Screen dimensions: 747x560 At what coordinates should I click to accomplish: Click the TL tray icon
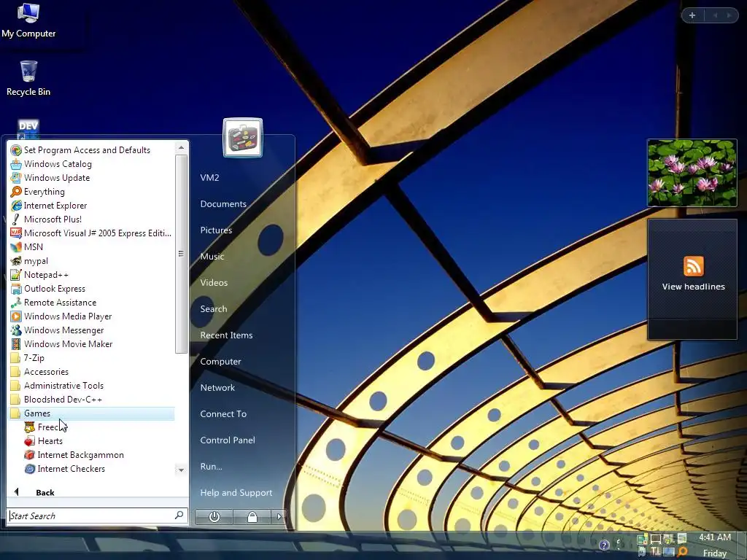tap(656, 551)
